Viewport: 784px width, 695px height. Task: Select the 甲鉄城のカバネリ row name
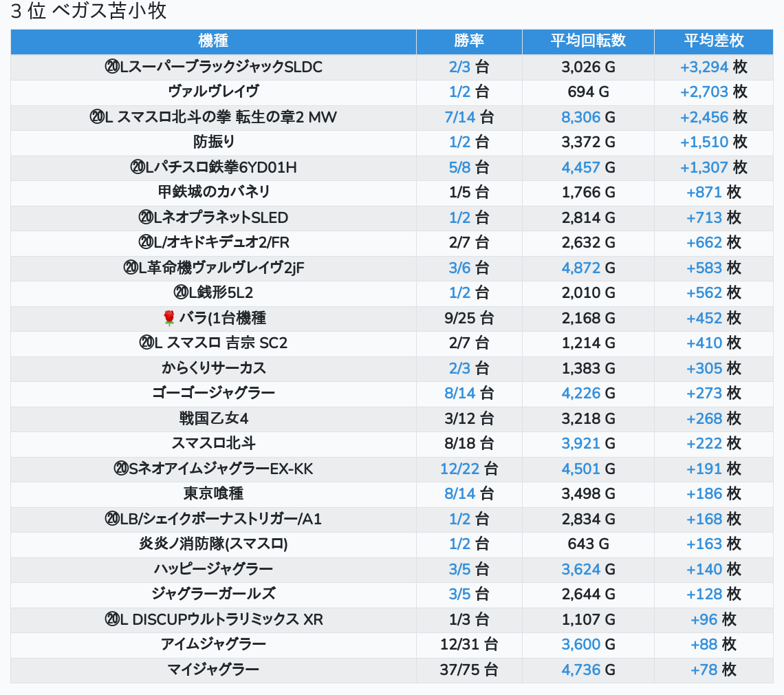pyautogui.click(x=213, y=192)
